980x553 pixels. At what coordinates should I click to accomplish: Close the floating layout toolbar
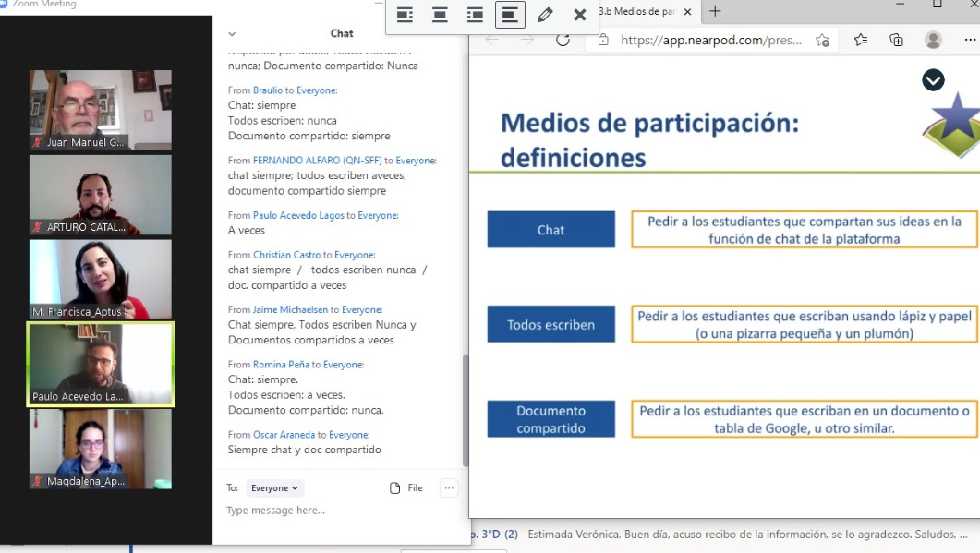(579, 15)
